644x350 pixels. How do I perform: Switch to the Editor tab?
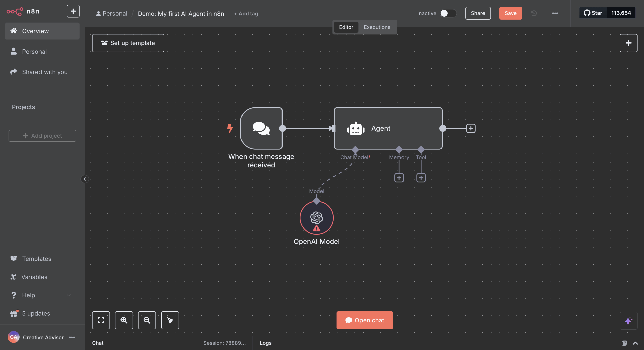coord(346,27)
